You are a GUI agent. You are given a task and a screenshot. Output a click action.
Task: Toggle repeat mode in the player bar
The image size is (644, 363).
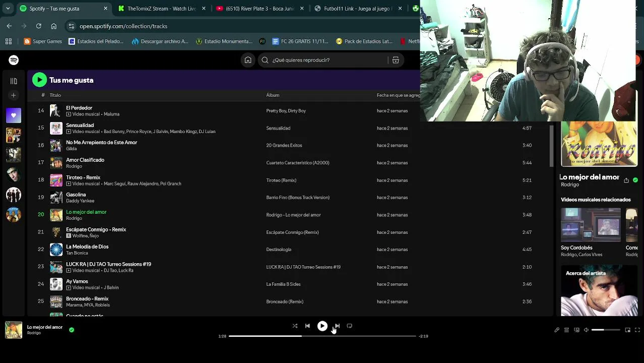point(349,326)
